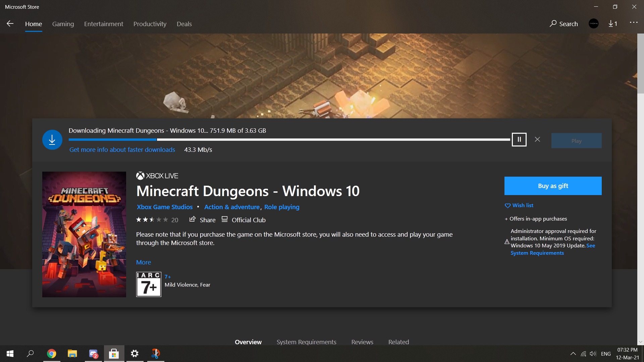Click the Play button
644x362 pixels.
pos(576,141)
